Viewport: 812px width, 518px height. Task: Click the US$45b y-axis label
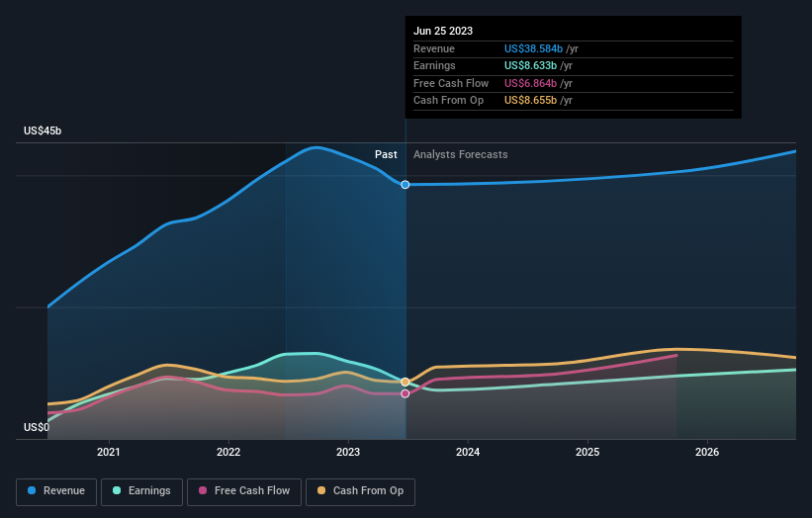(x=43, y=130)
